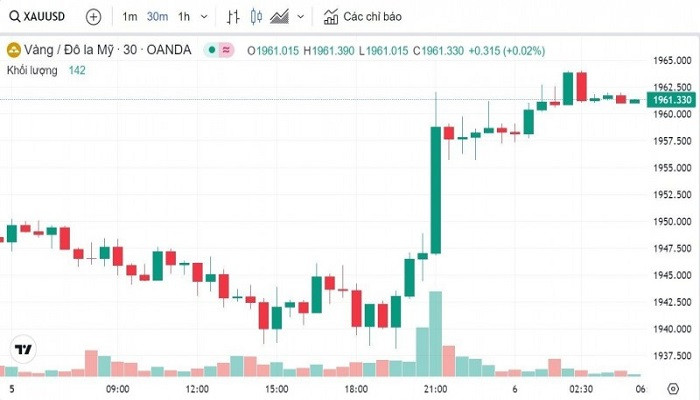Expand the chart style dropdown arrow
The image size is (700, 400).
[x=300, y=17]
